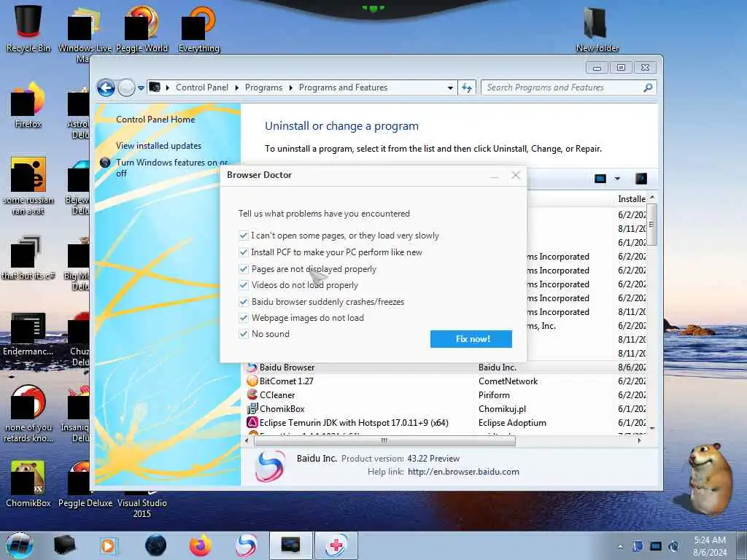Open recent pages dropdown next to forward button

141,88
